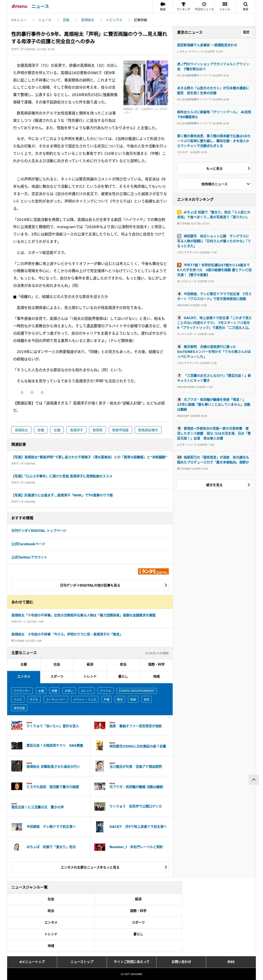Click the ranking number 1 badge
The height and width of the screenshot is (980, 263).
pyautogui.click(x=179, y=212)
